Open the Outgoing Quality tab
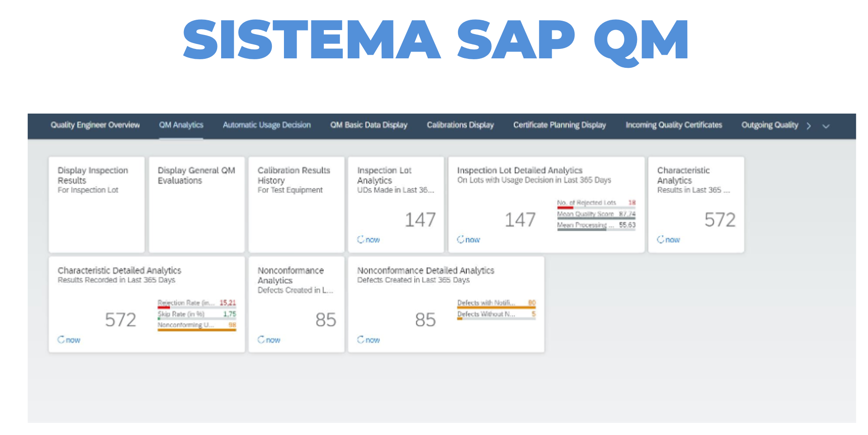Viewport: 868px width, 435px height. click(770, 125)
